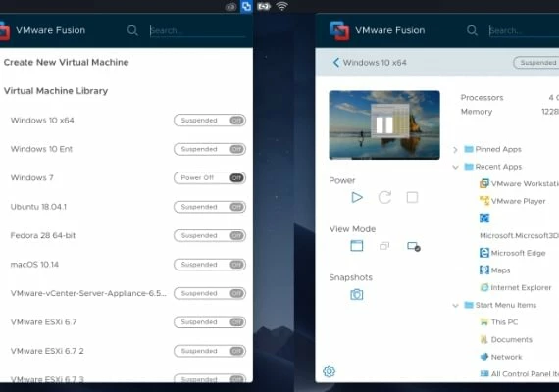This screenshot has height=392, width=559.
Task: Click the VMware Fusion logo in the right window
Action: click(339, 30)
